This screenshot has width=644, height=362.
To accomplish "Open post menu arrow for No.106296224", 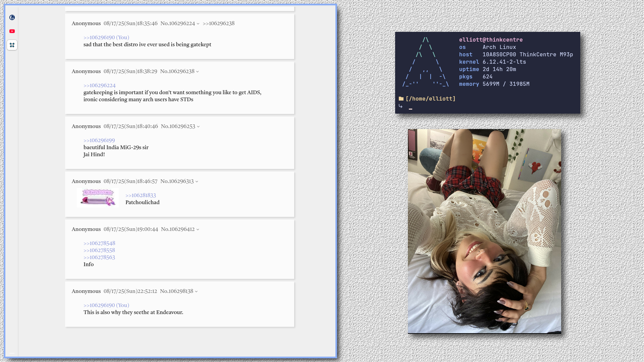I will [x=198, y=24].
